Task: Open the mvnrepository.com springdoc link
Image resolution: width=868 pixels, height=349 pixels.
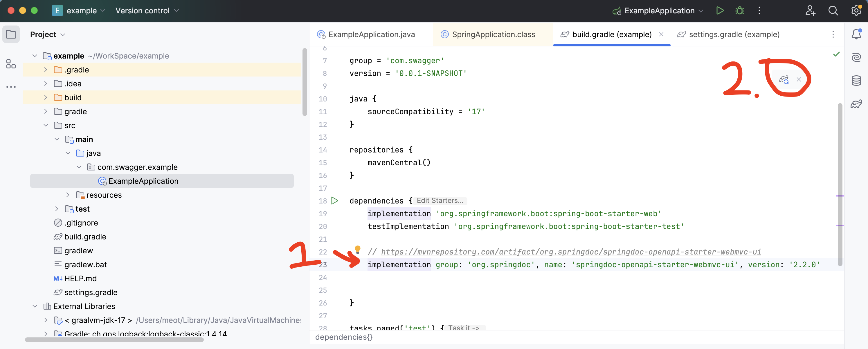Action: tap(570, 252)
